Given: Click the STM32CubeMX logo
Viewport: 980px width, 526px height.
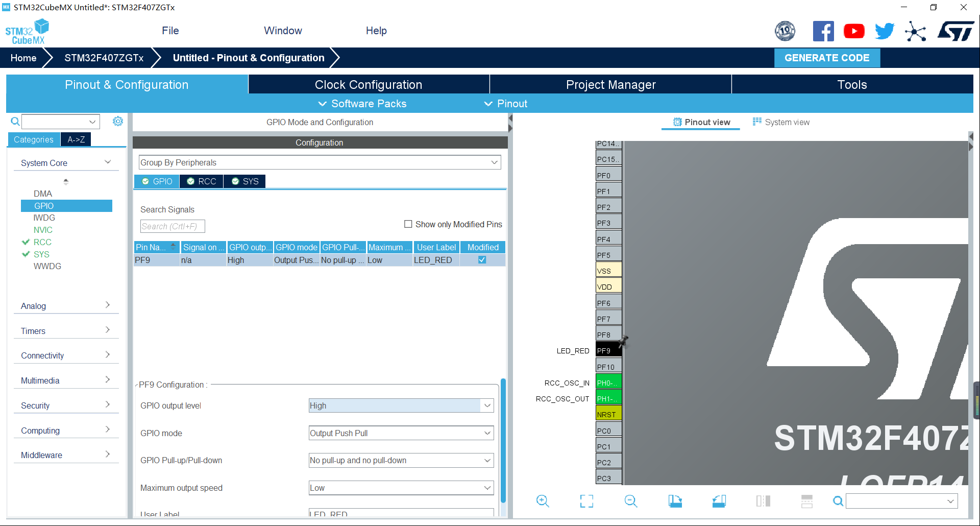Looking at the screenshot, I should pos(28,32).
